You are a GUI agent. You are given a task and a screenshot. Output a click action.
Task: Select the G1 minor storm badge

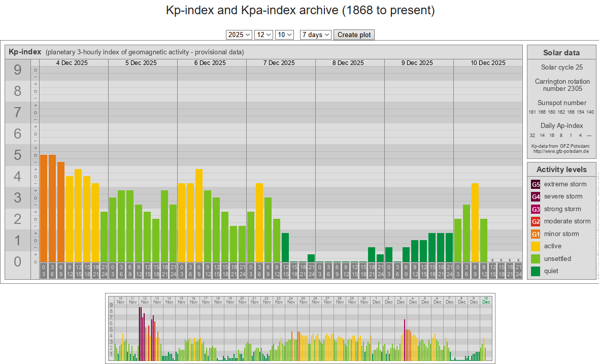pos(536,234)
